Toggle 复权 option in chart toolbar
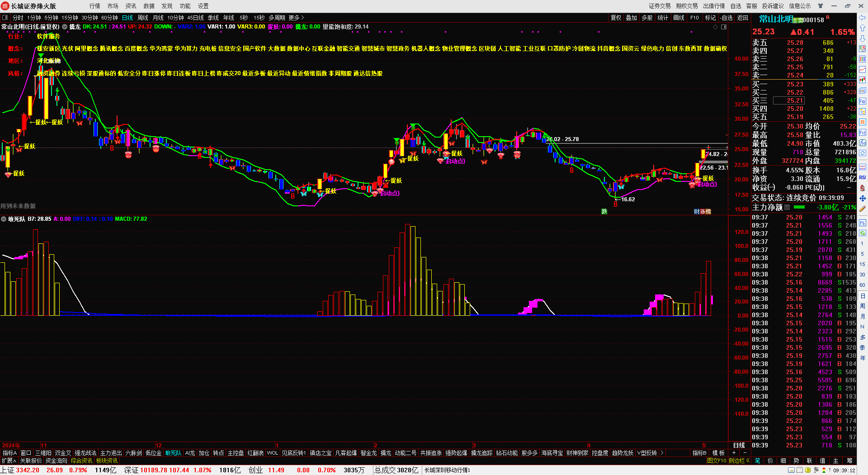Image resolution: width=868 pixels, height=475 pixels. pyautogui.click(x=616, y=18)
